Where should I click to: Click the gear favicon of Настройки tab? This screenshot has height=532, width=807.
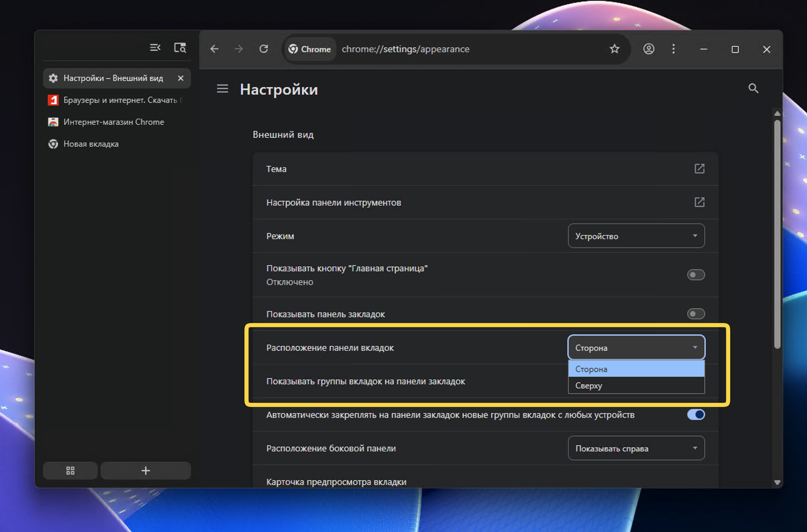pyautogui.click(x=53, y=79)
